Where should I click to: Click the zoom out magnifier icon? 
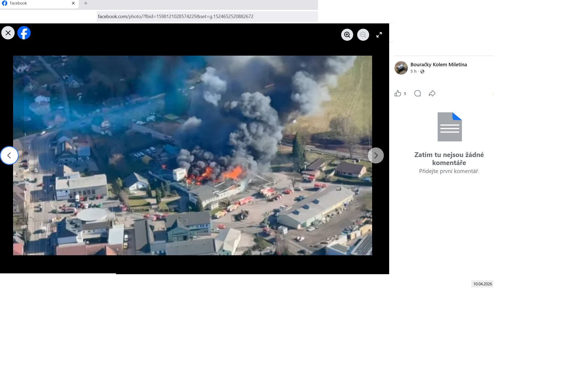[x=363, y=35]
